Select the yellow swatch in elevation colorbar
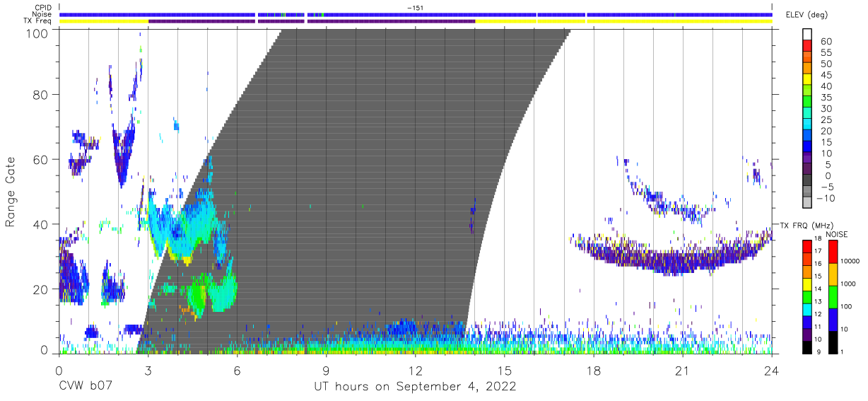The width and height of the screenshot is (868, 401). pos(807,80)
